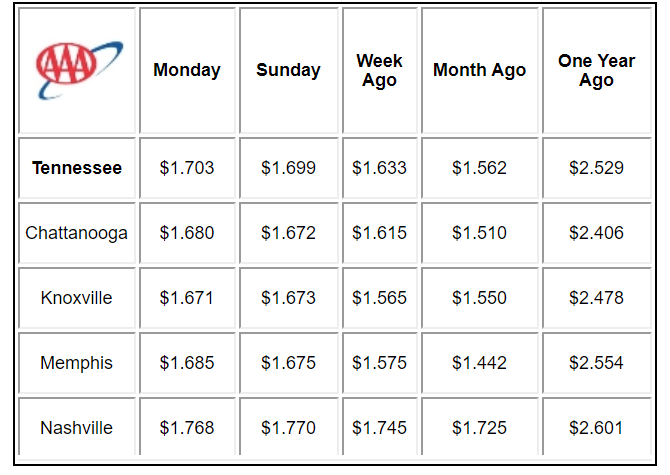Select the Sunday column header
The image size is (670, 475).
coord(288,70)
